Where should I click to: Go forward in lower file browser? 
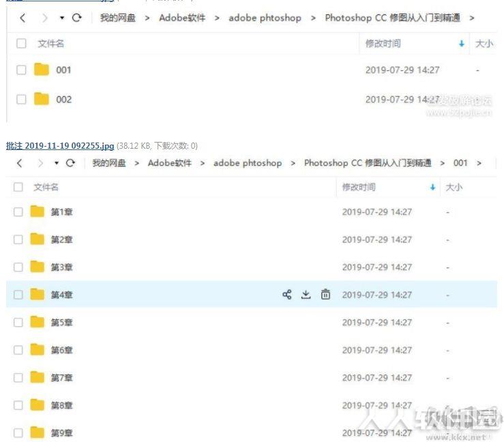40,163
